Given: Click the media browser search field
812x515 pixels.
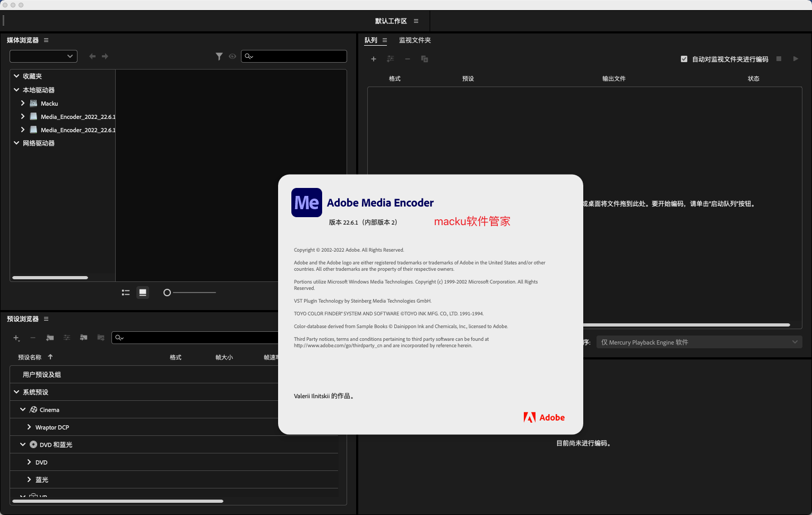Looking at the screenshot, I should coord(294,56).
